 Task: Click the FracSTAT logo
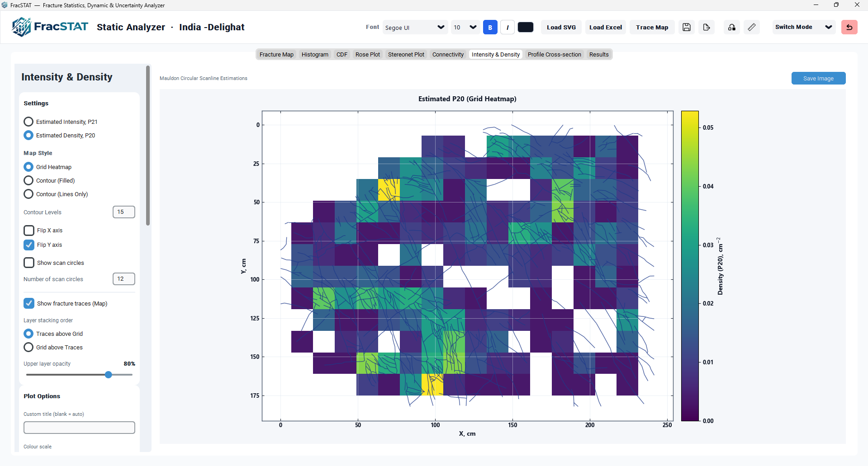click(50, 27)
